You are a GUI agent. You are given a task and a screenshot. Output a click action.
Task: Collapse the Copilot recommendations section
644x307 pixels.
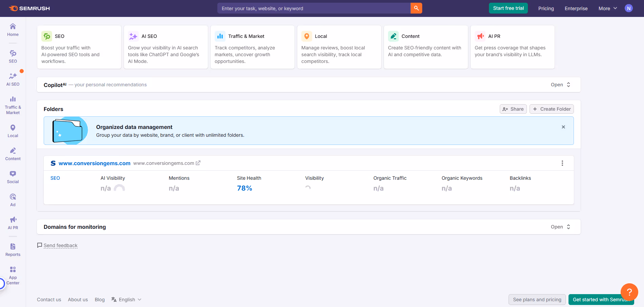pos(560,85)
